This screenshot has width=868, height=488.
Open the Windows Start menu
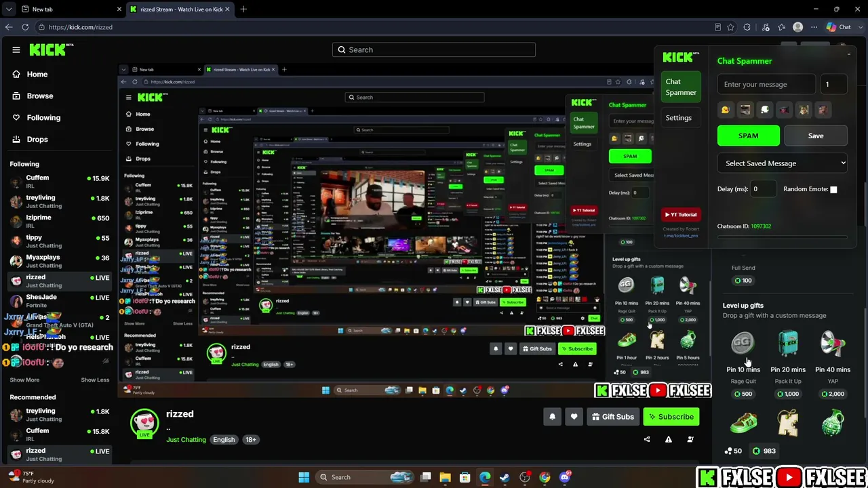tap(304, 477)
